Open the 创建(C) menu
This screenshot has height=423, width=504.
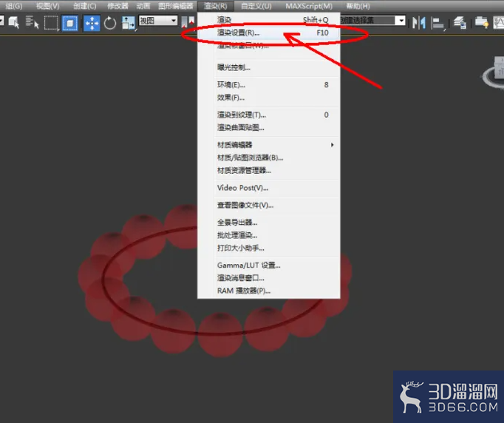(84, 6)
